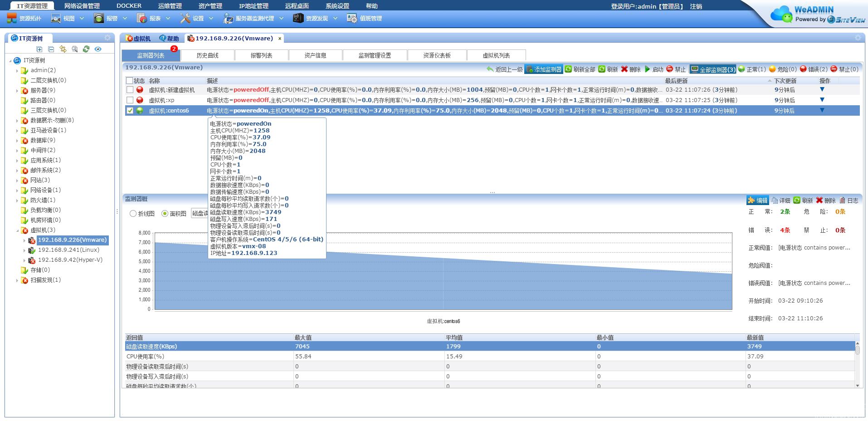
Task: Switch to the 历史曲线 tab
Action: click(x=207, y=55)
